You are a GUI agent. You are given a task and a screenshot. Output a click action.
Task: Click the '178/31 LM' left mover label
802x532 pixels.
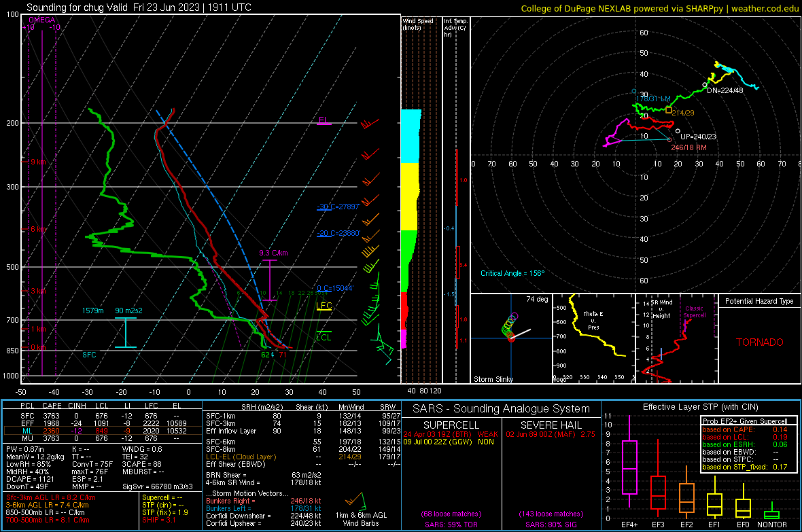pyautogui.click(x=653, y=99)
